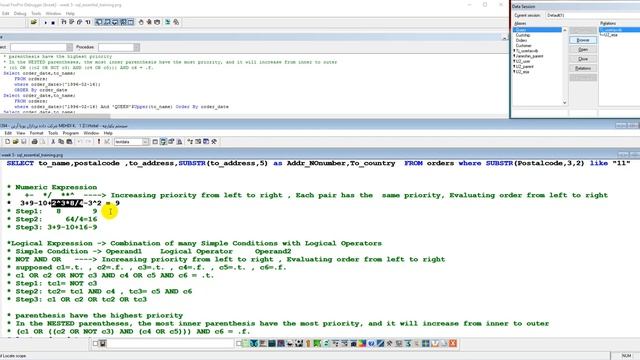This screenshot has width=640, height=360.
Task: Click 'Step2: 64/4=16' line in editor
Action: [x=52, y=219]
